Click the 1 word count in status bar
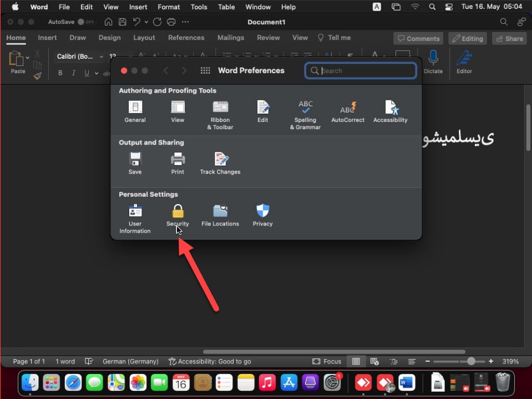 [x=65, y=361]
